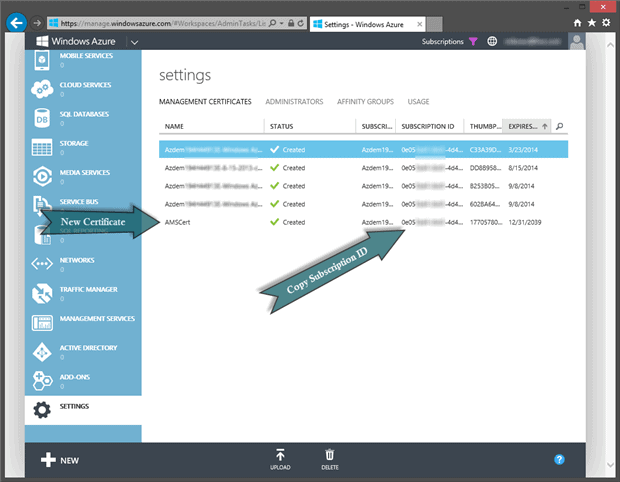This screenshot has height=482, width=620.
Task: Open the Subscriptions filter funnel icon
Action: tap(473, 42)
